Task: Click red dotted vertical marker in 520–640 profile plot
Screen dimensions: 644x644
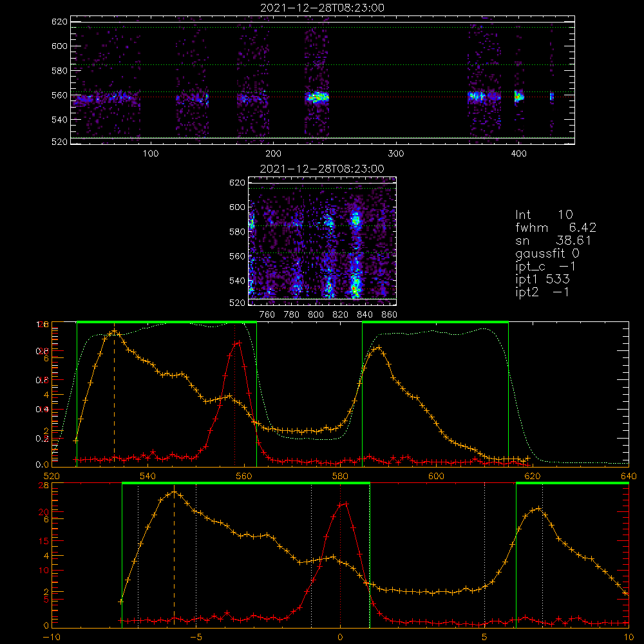Action: (x=235, y=394)
